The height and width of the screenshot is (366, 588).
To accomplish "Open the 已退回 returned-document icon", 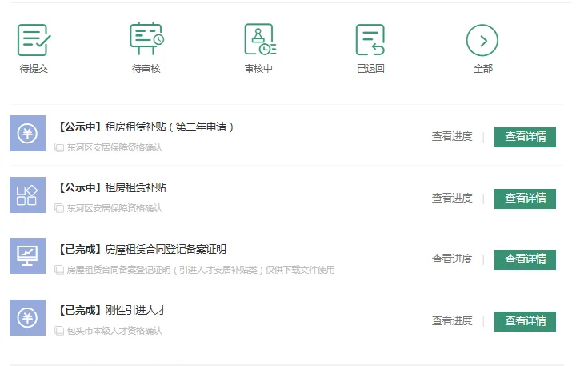I will pyautogui.click(x=370, y=40).
